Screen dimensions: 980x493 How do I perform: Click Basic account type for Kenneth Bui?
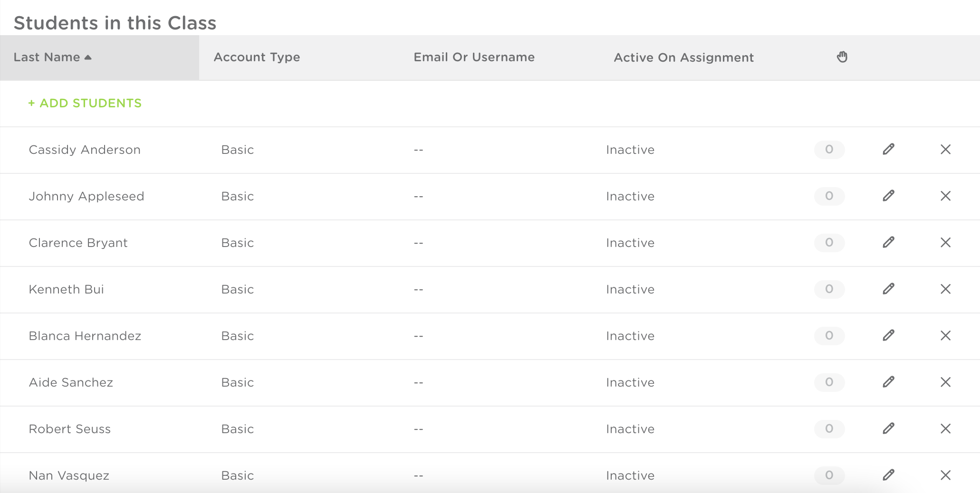pos(237,289)
